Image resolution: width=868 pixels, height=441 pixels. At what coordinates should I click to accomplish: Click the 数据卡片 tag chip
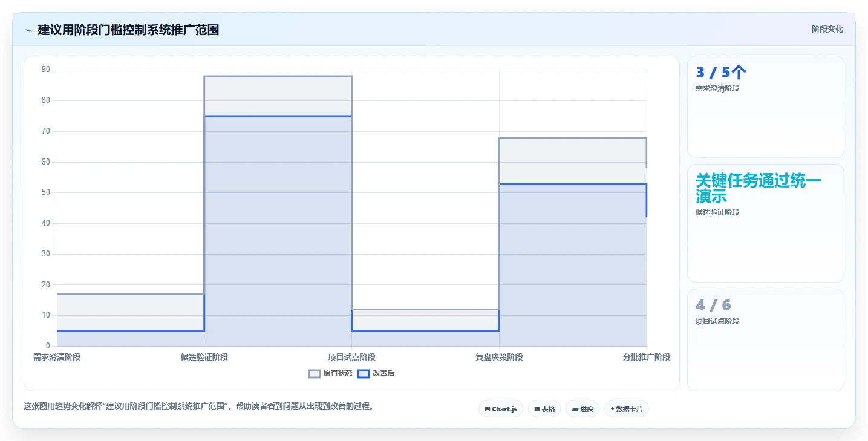coord(627,409)
